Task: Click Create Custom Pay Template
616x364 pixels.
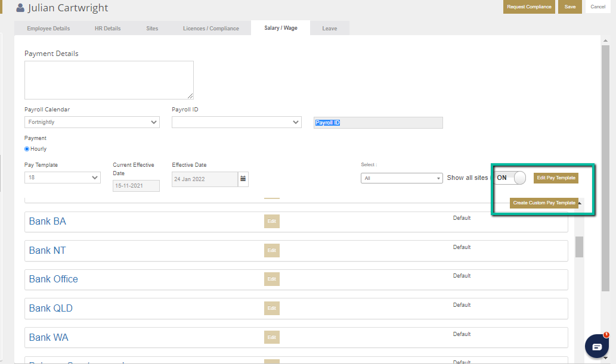Action: pos(544,203)
